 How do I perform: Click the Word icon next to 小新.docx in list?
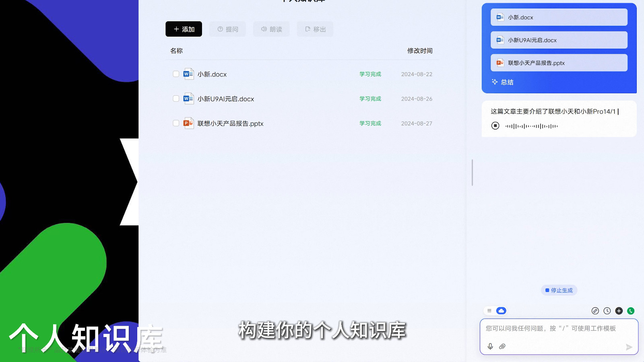pos(188,74)
